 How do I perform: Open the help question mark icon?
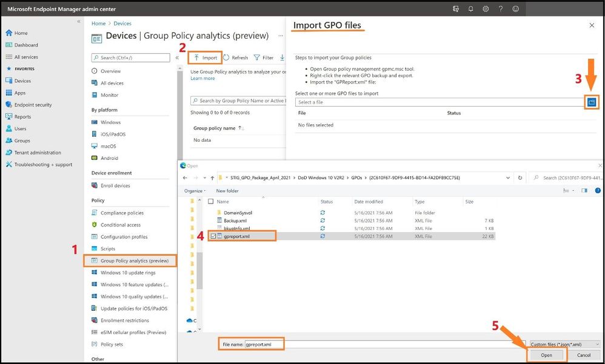[x=501, y=9]
